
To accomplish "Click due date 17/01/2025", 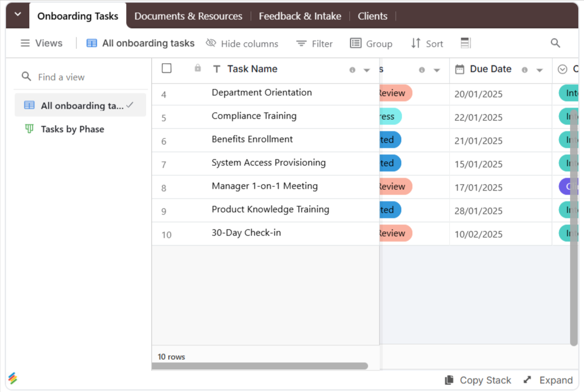I will click(x=478, y=188).
